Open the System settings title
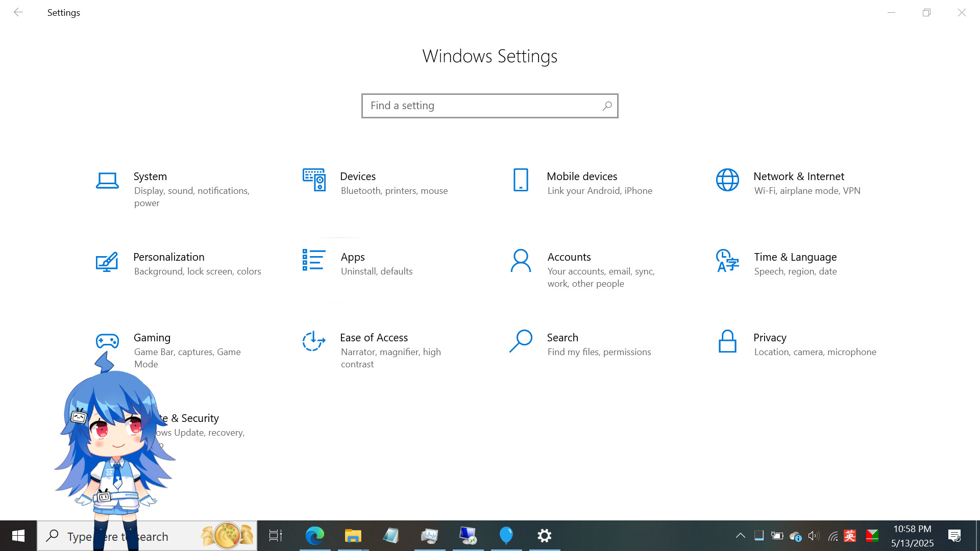 coord(150,177)
